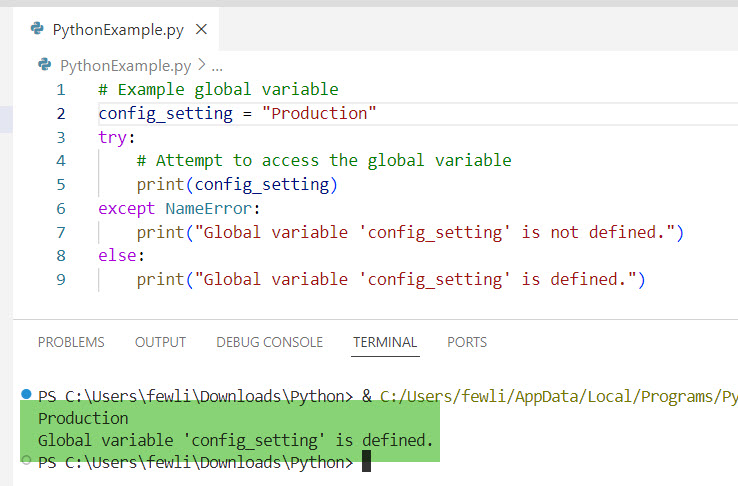Click the 'Production' output line in terminal

click(x=83, y=418)
